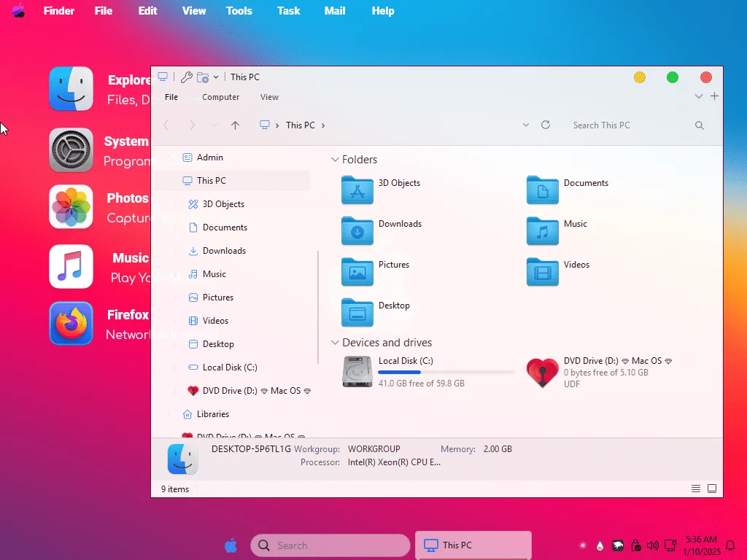Expand the ribbon with the chevron
This screenshot has height=560, width=747.
pyautogui.click(x=698, y=96)
